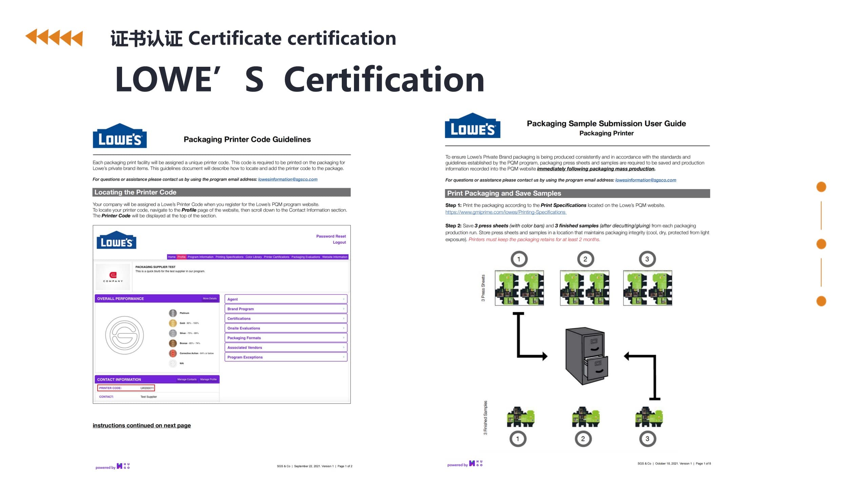Select the Platinum medal icon
This screenshot has width=868, height=488.
tap(173, 313)
